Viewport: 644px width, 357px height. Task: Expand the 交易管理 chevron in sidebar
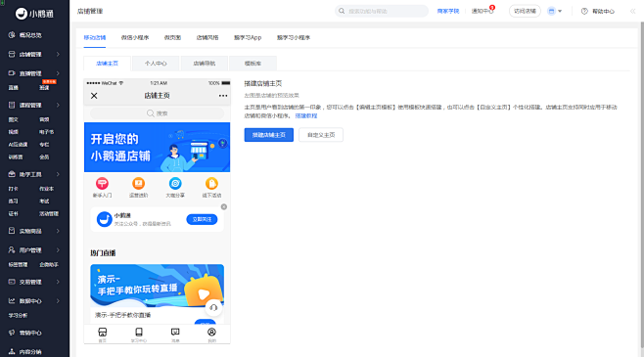58,282
